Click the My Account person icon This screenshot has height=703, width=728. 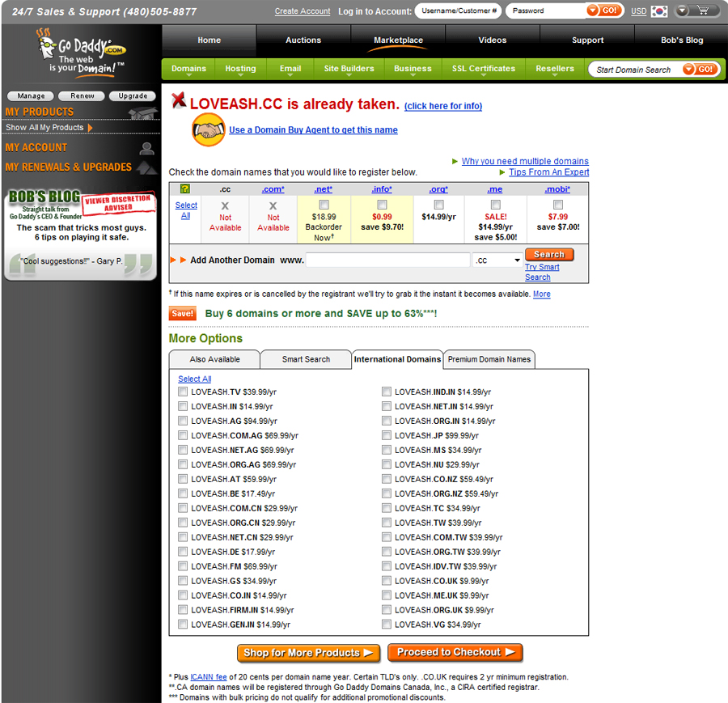pos(147,148)
